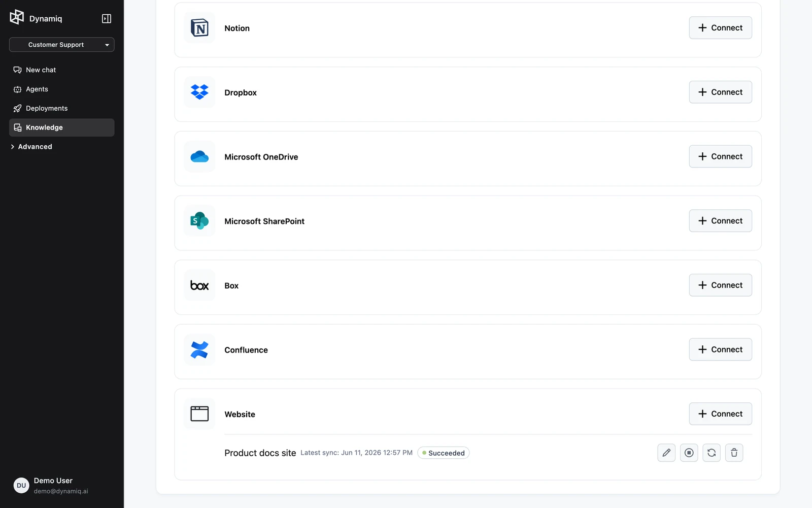This screenshot has width=812, height=508.
Task: Click the Confluence logo icon
Action: pos(199,350)
